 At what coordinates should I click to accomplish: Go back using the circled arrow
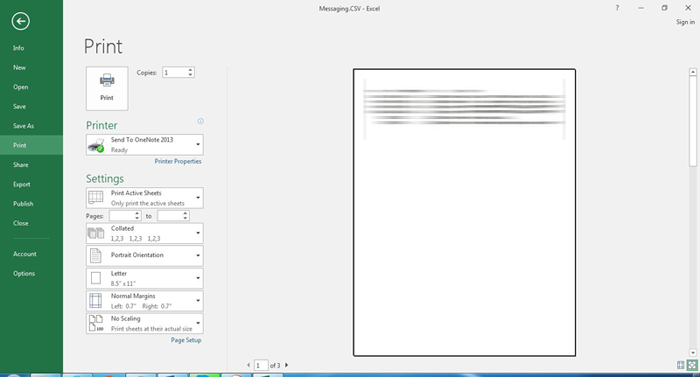click(x=21, y=21)
